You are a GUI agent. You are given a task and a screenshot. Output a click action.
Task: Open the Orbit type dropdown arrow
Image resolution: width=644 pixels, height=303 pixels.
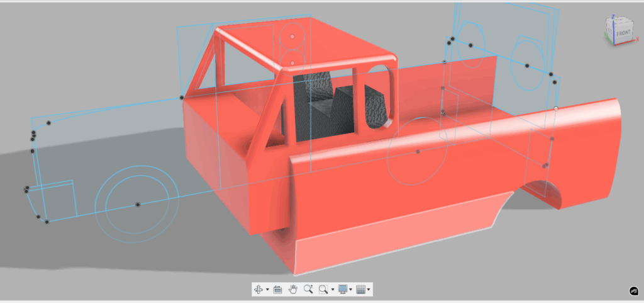267,290
